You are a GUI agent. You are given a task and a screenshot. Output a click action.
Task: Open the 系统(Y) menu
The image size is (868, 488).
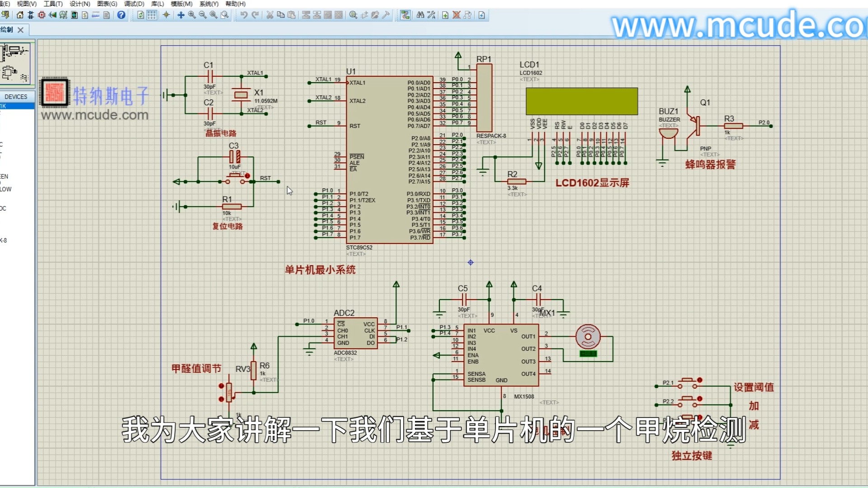coord(209,4)
